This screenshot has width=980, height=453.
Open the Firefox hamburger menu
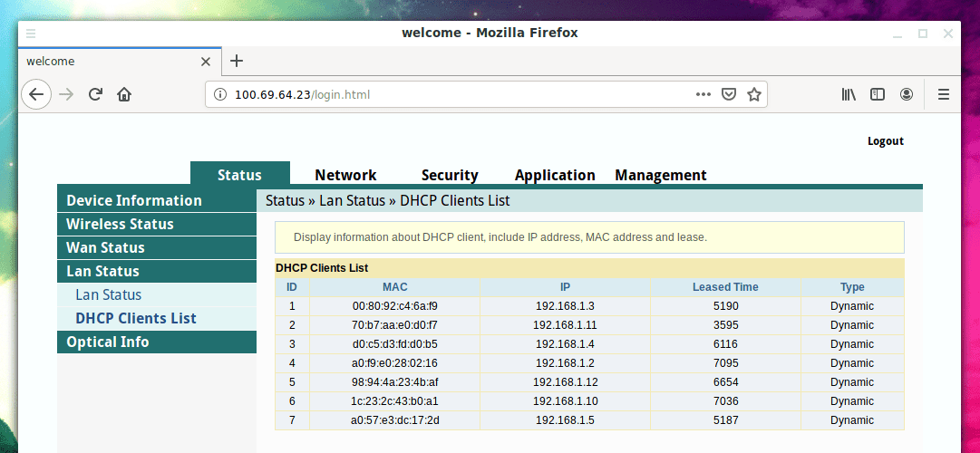click(x=943, y=94)
